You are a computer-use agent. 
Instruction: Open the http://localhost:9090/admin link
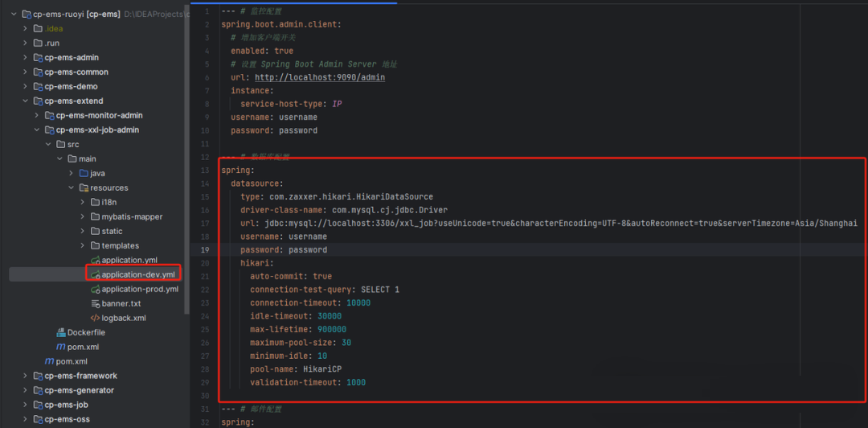click(x=319, y=77)
